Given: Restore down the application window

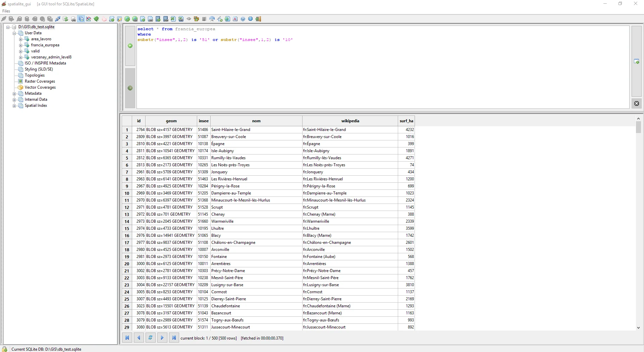Looking at the screenshot, I should pos(620,4).
